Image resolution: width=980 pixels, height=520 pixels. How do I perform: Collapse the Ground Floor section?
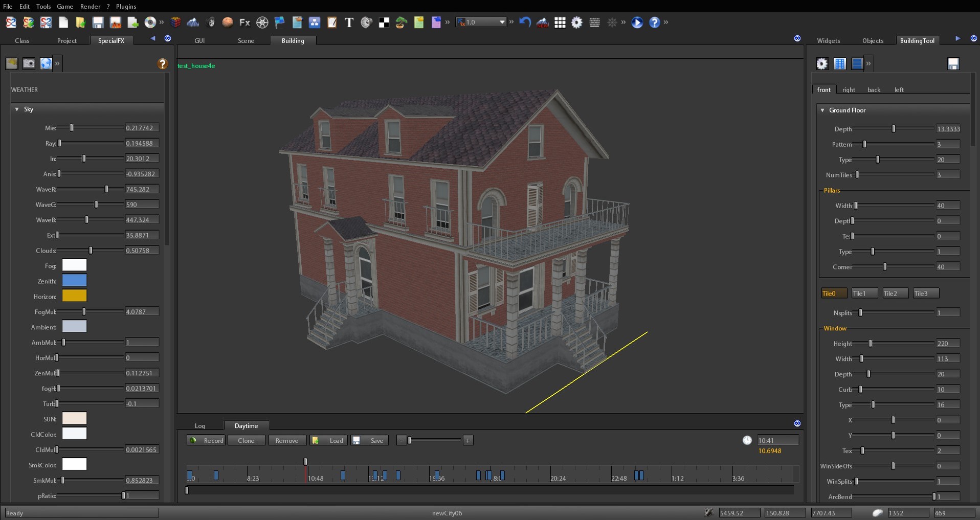pos(822,110)
